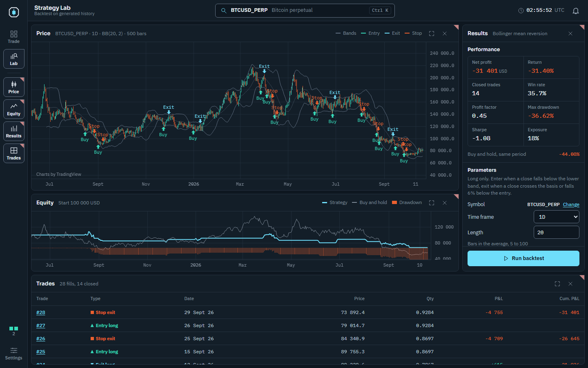The width and height of the screenshot is (588, 368).
Task: Click the P&L column header
Action: tap(499, 298)
